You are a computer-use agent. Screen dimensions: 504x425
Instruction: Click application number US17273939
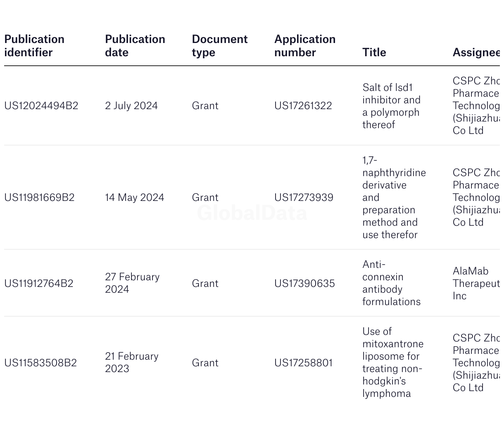click(304, 198)
